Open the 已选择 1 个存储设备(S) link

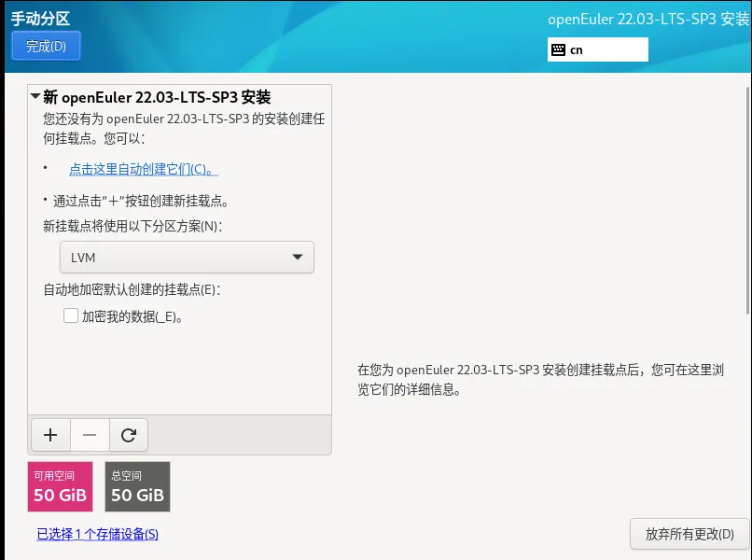click(x=97, y=534)
